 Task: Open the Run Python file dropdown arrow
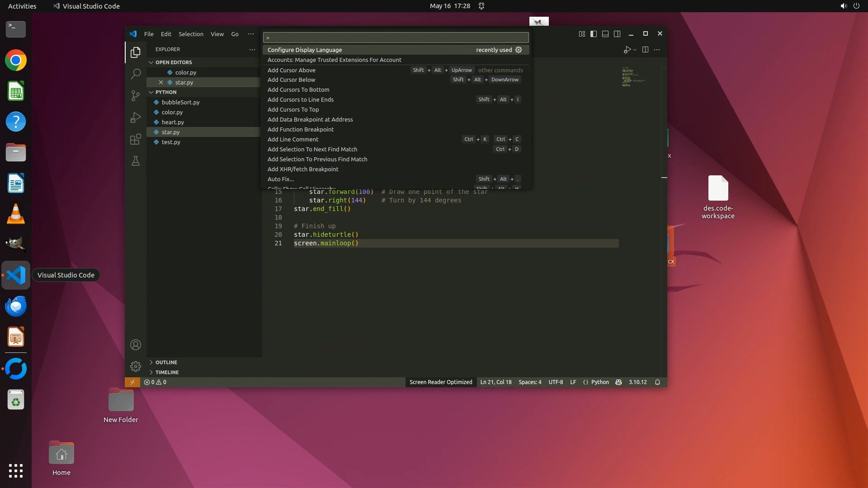click(x=635, y=50)
